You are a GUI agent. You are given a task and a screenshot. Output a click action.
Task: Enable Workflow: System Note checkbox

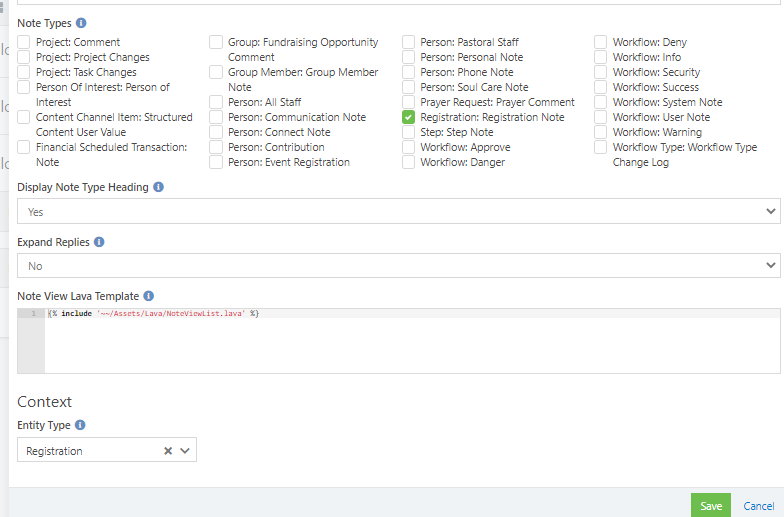point(600,102)
